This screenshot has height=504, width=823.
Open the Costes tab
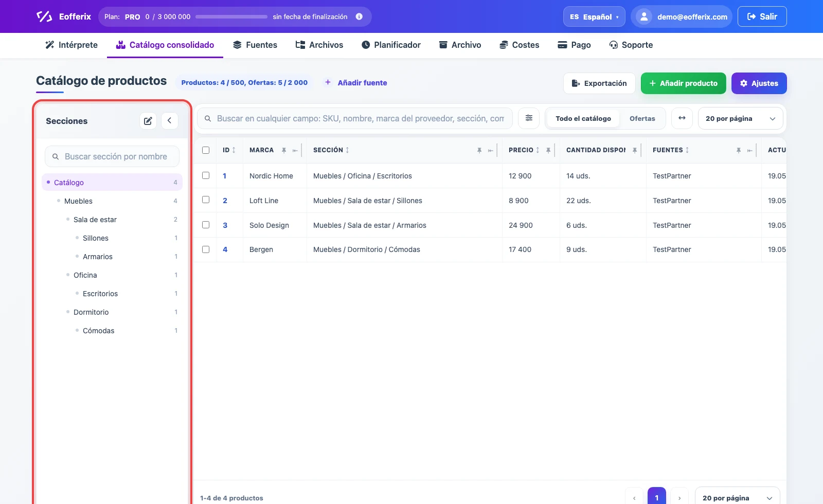(x=520, y=45)
